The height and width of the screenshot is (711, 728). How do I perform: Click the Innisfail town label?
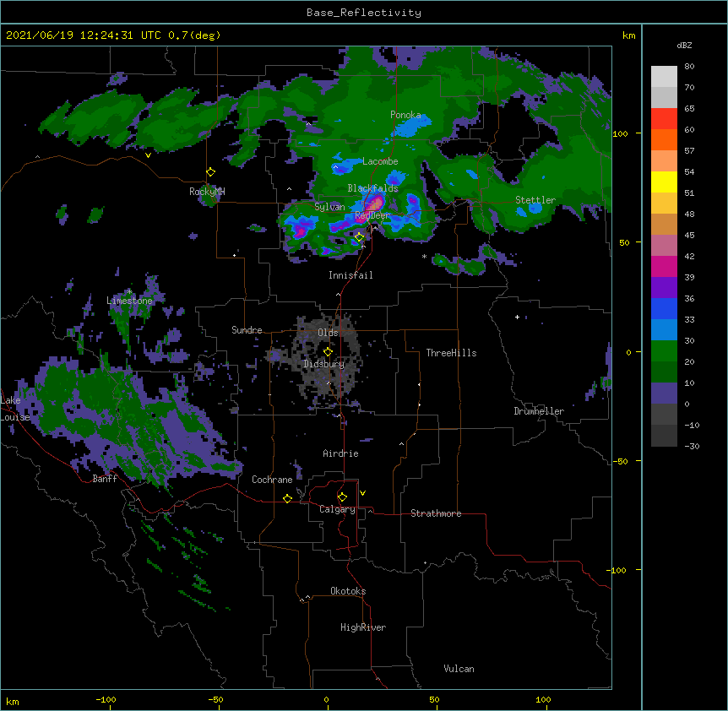tap(350, 275)
